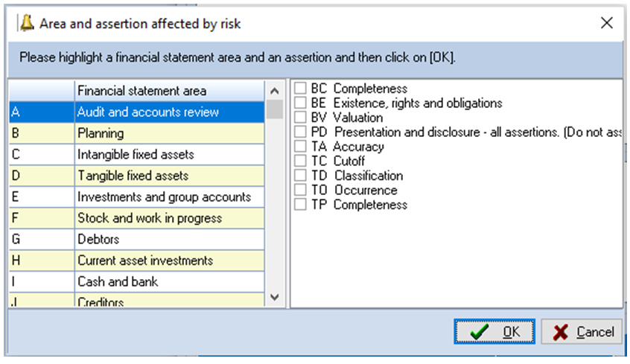This screenshot has width=630, height=364.
Task: Select the Creditors row
Action: (x=136, y=300)
